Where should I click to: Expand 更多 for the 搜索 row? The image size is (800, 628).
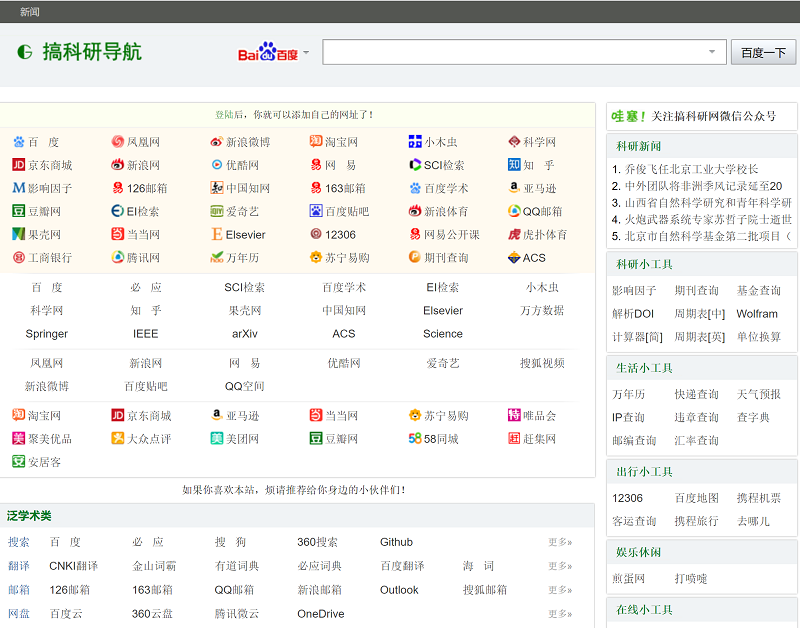coord(560,542)
